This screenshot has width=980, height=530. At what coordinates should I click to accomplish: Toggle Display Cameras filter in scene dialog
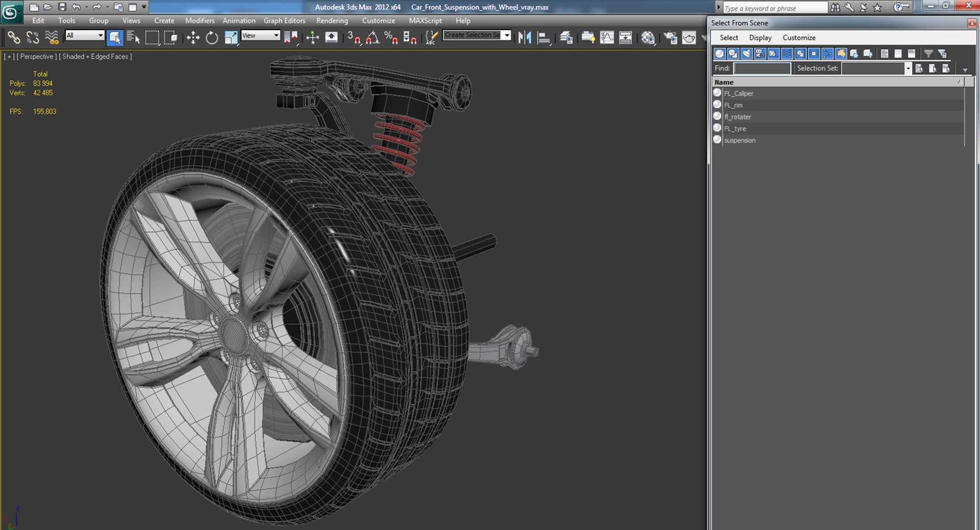(760, 54)
